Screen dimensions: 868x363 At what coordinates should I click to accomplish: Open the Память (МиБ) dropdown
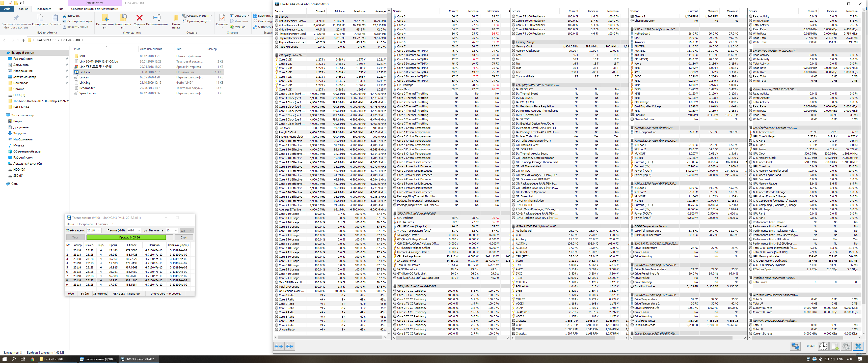(139, 231)
